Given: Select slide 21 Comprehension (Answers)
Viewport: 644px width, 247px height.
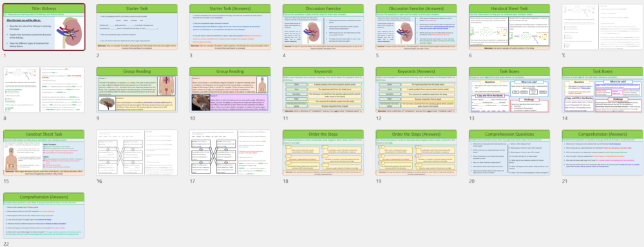Looking at the screenshot, I should 603,152.
